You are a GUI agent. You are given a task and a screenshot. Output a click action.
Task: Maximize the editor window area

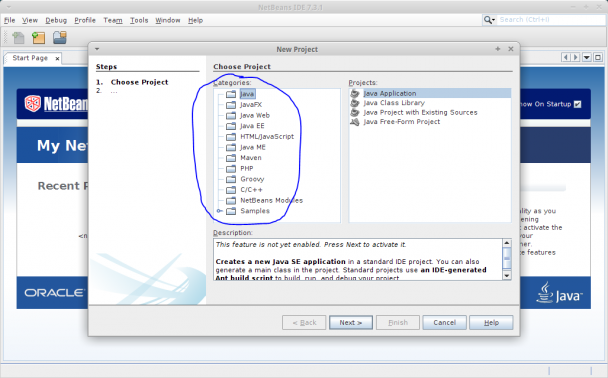598,57
